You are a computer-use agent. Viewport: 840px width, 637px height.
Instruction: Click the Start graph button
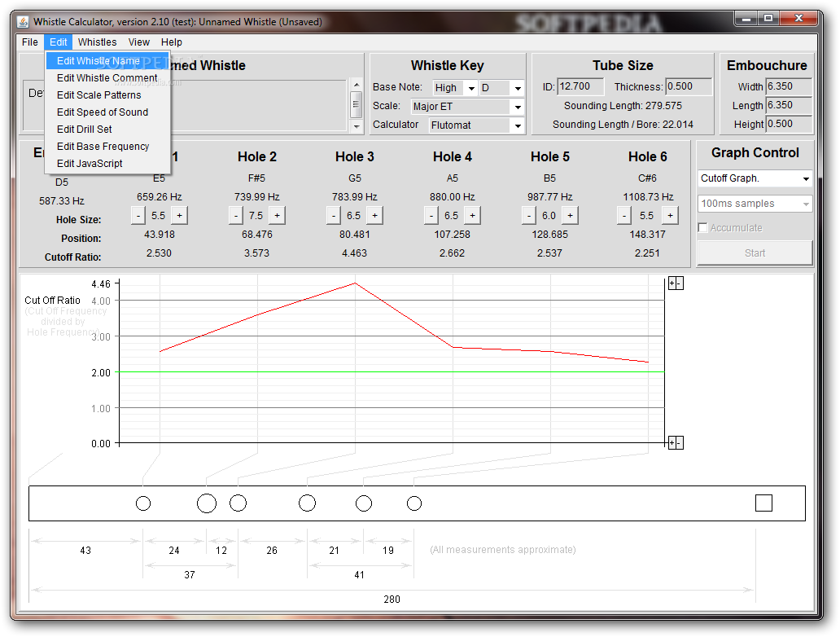755,253
